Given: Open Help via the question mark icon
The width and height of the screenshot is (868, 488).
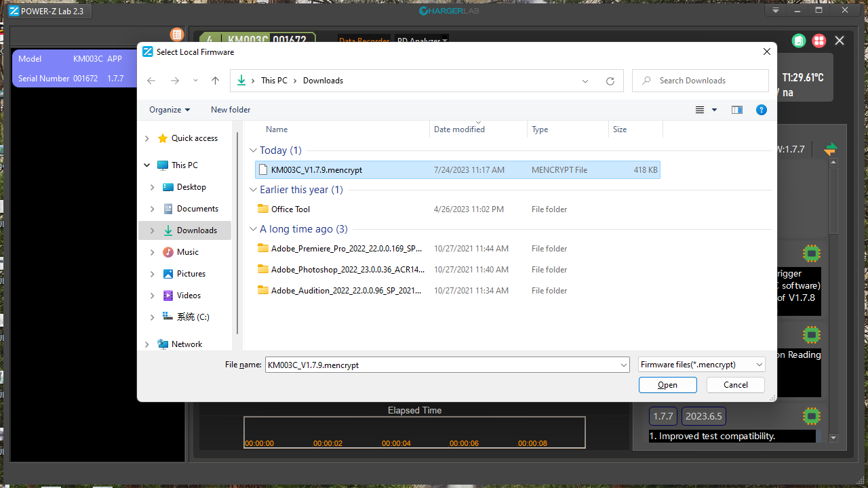Looking at the screenshot, I should point(761,109).
